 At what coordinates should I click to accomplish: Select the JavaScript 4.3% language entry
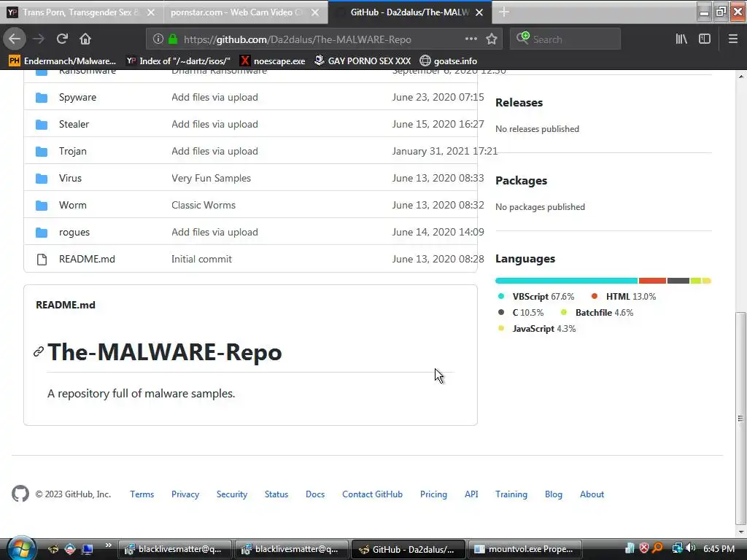pyautogui.click(x=537, y=329)
